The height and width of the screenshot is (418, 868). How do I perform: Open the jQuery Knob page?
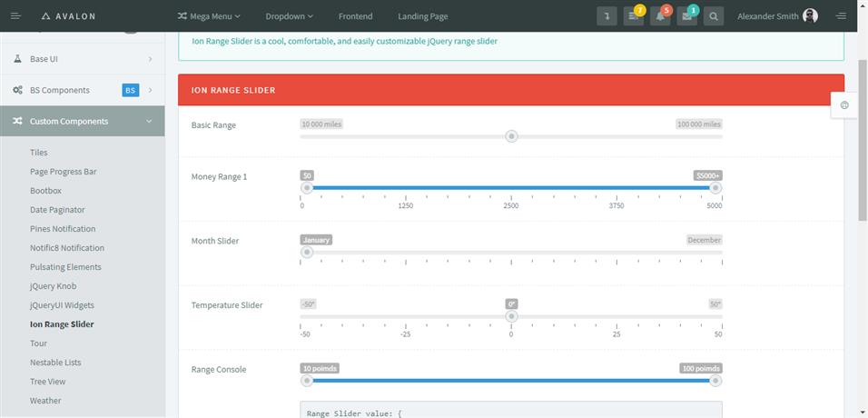point(54,286)
